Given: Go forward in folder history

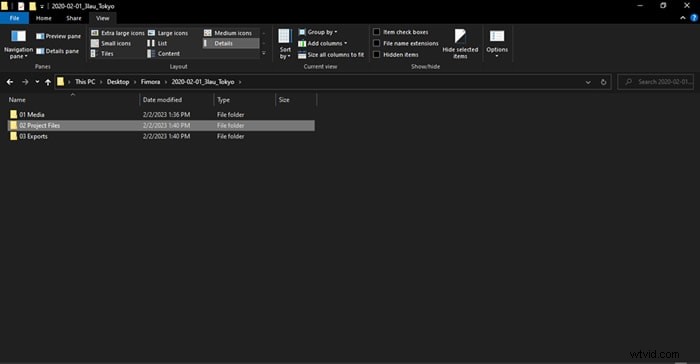Looking at the screenshot, I should (25, 82).
